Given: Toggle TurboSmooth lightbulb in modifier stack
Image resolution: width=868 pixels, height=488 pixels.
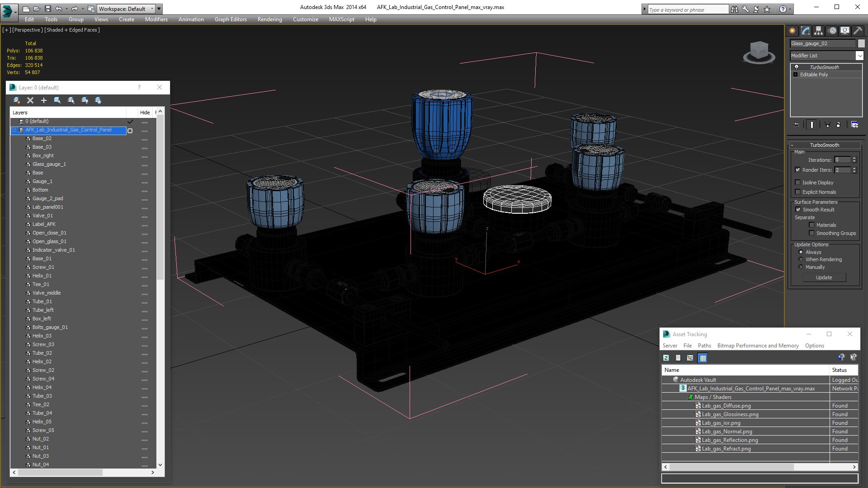Looking at the screenshot, I should [x=797, y=67].
